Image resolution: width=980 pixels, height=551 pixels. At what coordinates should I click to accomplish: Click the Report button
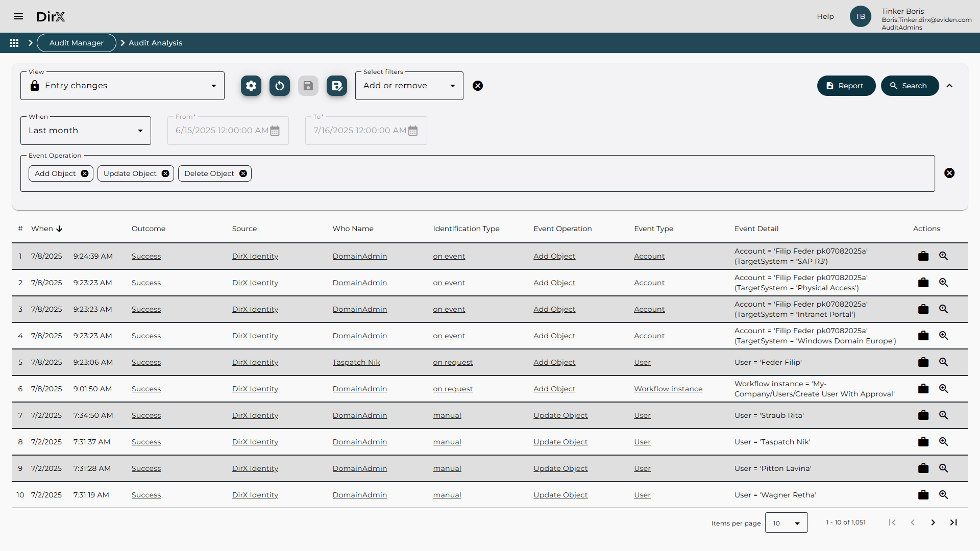[846, 86]
